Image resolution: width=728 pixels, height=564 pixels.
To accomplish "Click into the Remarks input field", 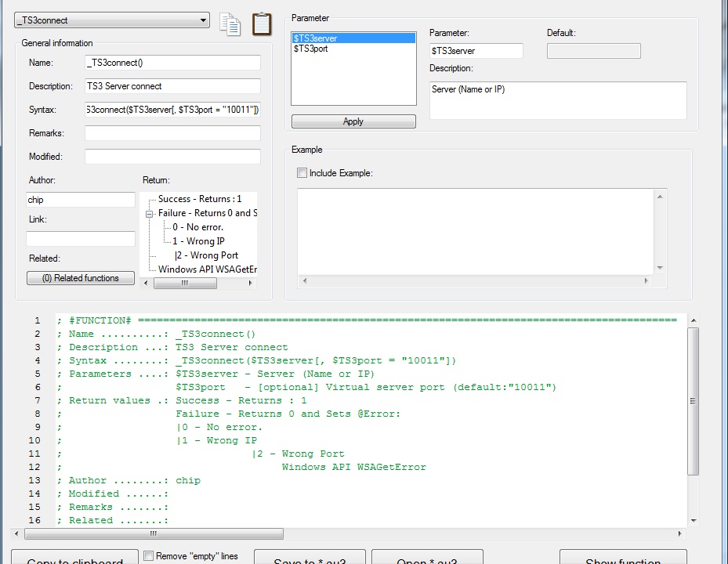I will (172, 133).
